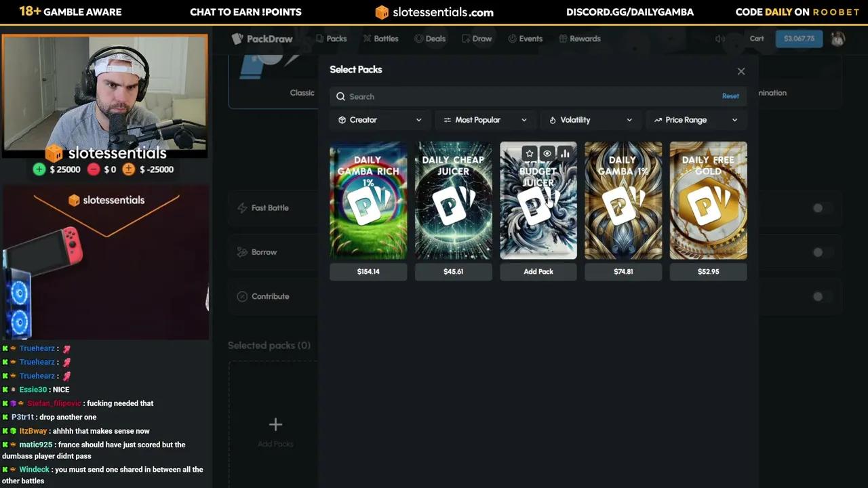This screenshot has width=868, height=488.
Task: Toggle the Borrow switch
Action: pyautogui.click(x=821, y=252)
